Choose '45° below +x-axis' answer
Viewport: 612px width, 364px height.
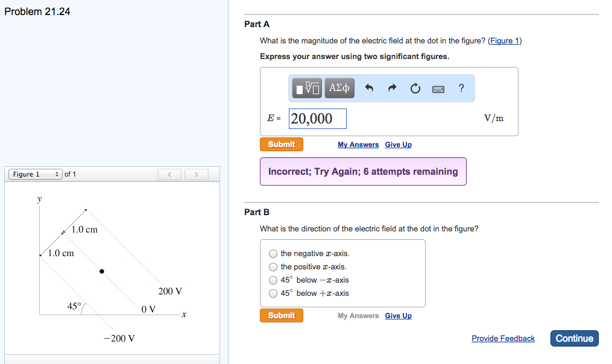coord(273,293)
